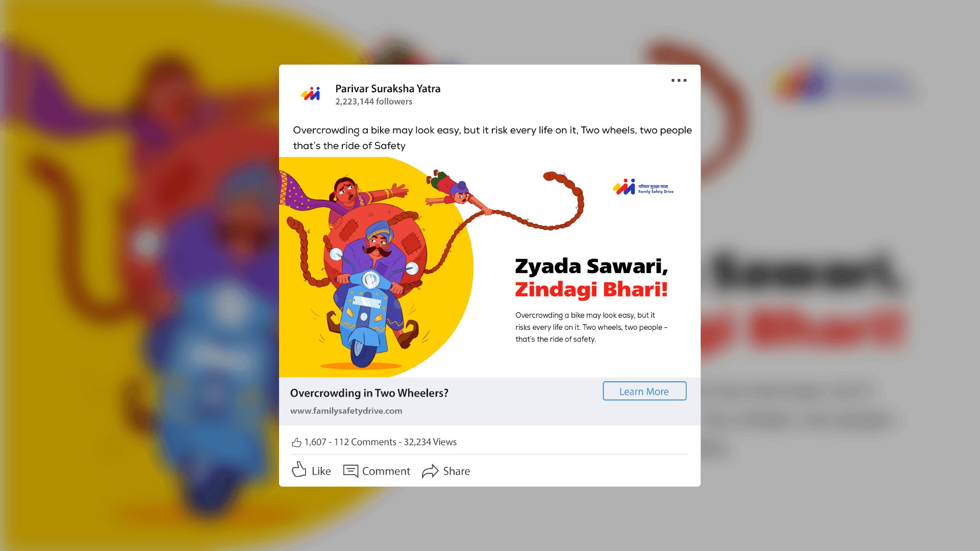Open the Parivar Suraksha Yatra page name
The width and height of the screenshot is (980, 551).
tap(388, 89)
